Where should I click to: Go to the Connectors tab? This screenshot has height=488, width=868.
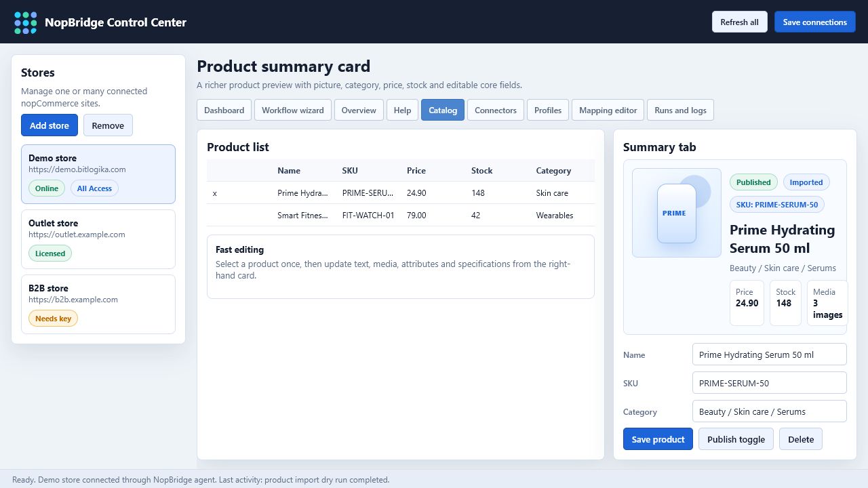[x=496, y=110]
